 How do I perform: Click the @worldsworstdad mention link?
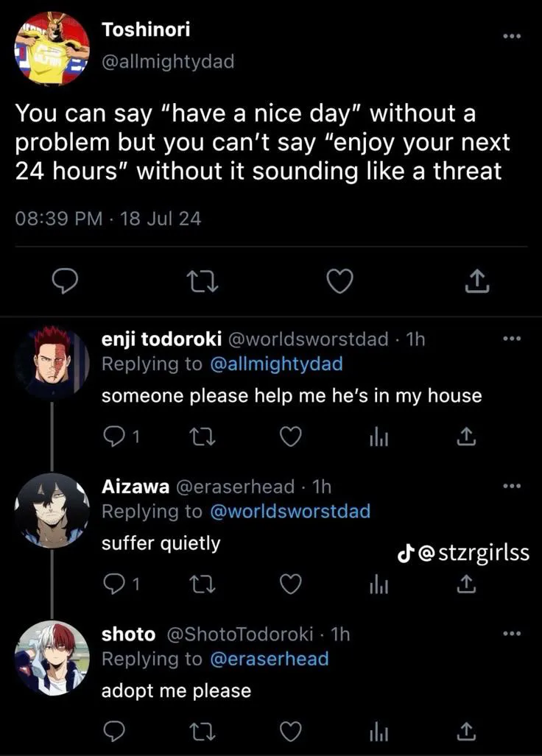[290, 510]
